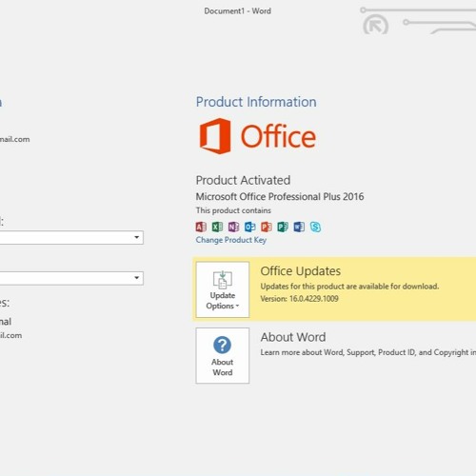Click the Access app icon

pos(201,227)
